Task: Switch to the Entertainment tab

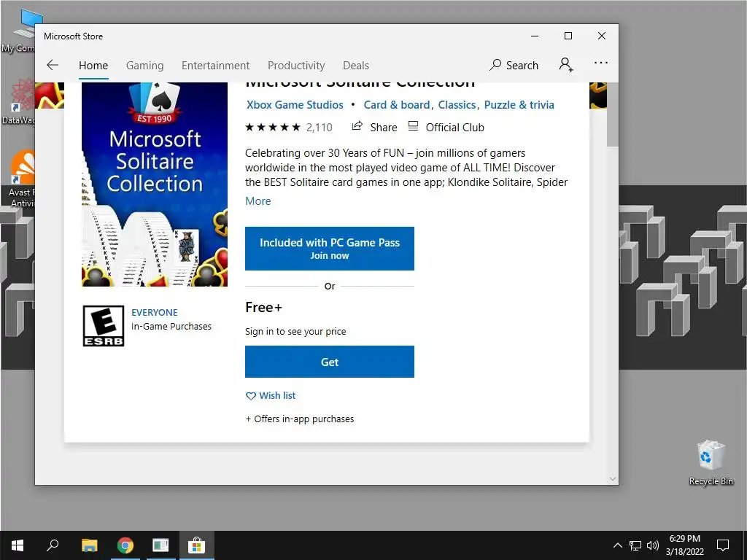Action: 215,65
